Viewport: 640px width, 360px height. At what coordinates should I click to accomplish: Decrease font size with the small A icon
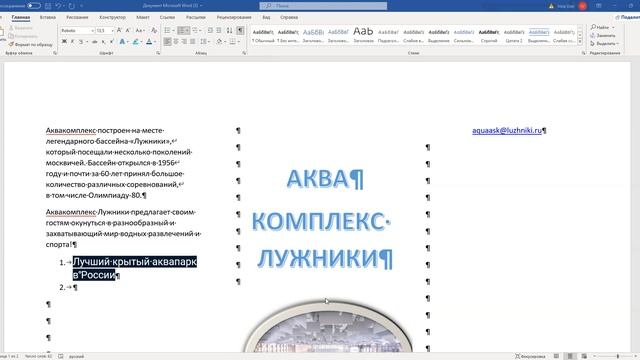tap(128, 31)
